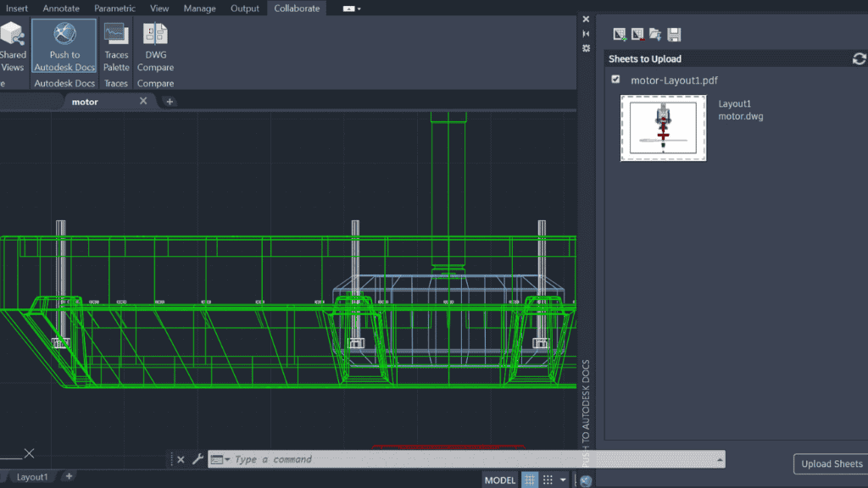The image size is (868, 488).
Task: Select the Layout1 sheet thumbnail
Action: [x=663, y=128]
